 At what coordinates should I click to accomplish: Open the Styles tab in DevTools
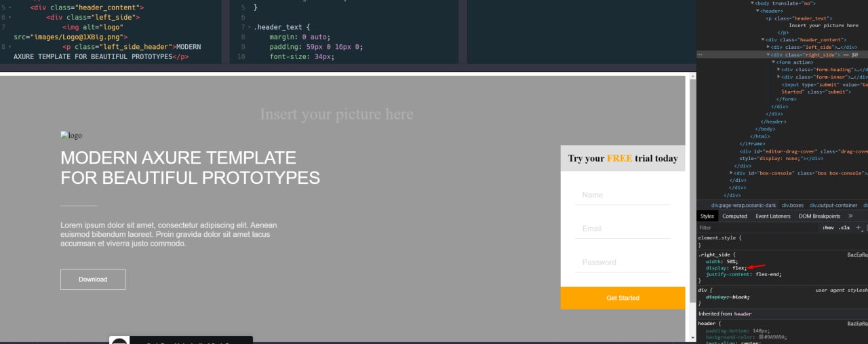click(x=707, y=216)
